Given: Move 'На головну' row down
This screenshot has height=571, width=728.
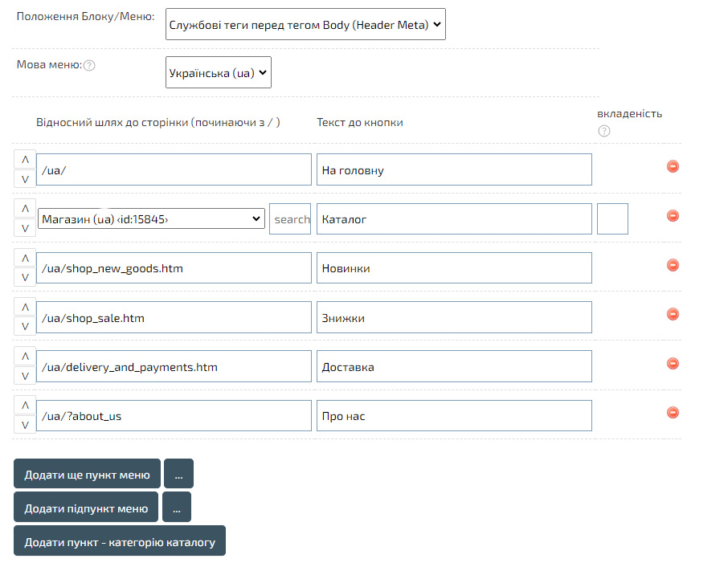Looking at the screenshot, I should click(x=25, y=178).
